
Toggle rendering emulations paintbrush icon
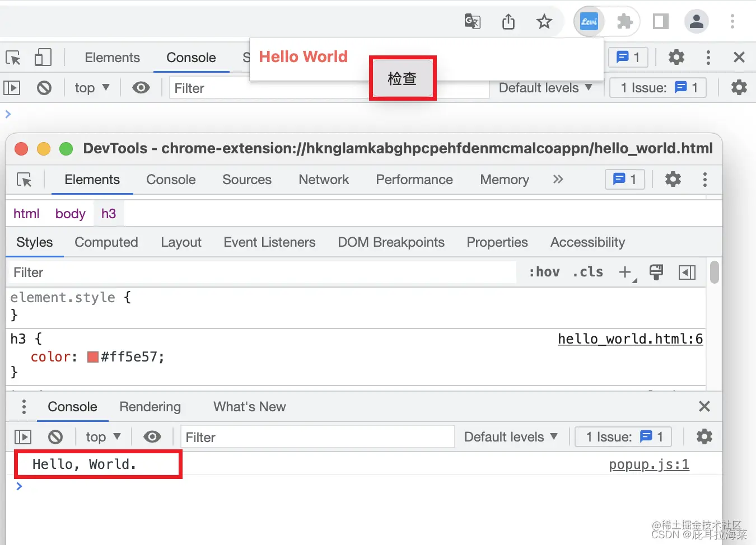pos(656,272)
